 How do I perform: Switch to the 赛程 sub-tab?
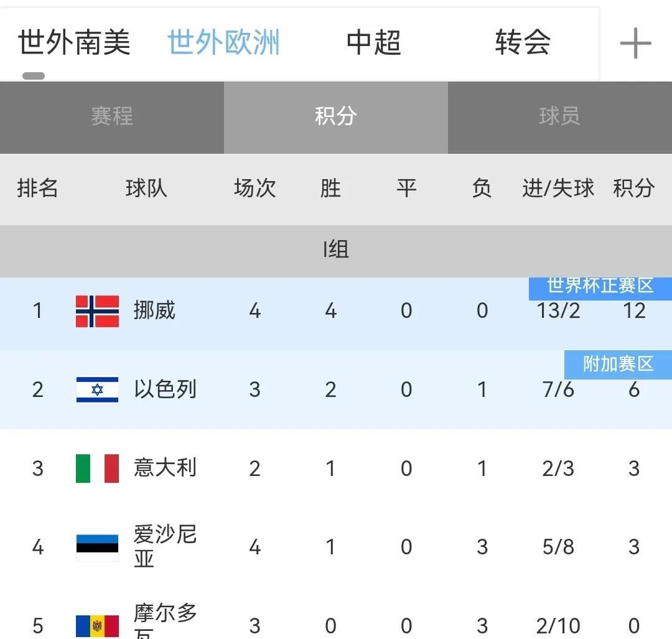point(112,116)
